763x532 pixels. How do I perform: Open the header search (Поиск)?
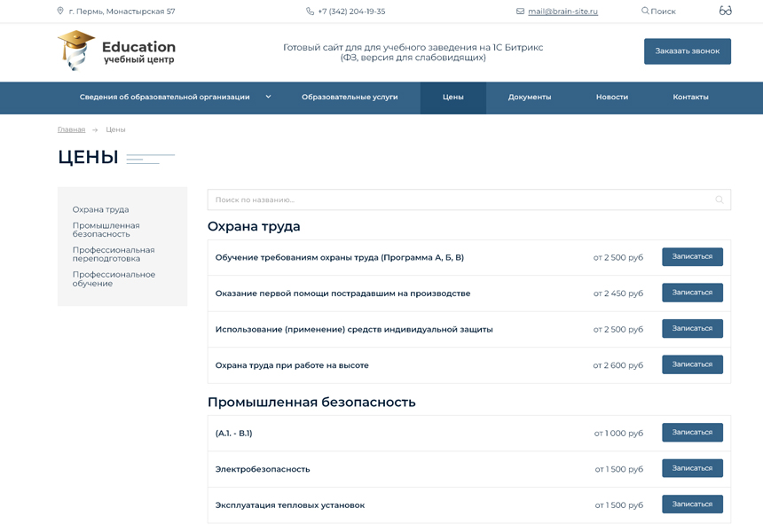658,12
